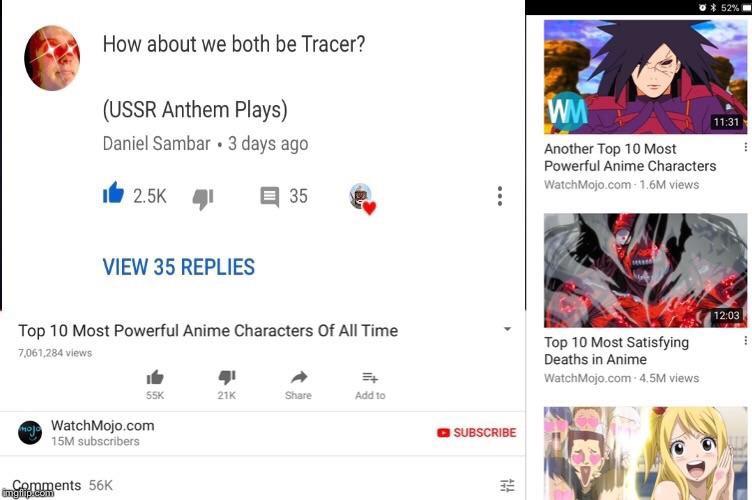The image size is (752, 500).
Task: Open WatchMojo.com channel avatar
Action: pos(30,432)
